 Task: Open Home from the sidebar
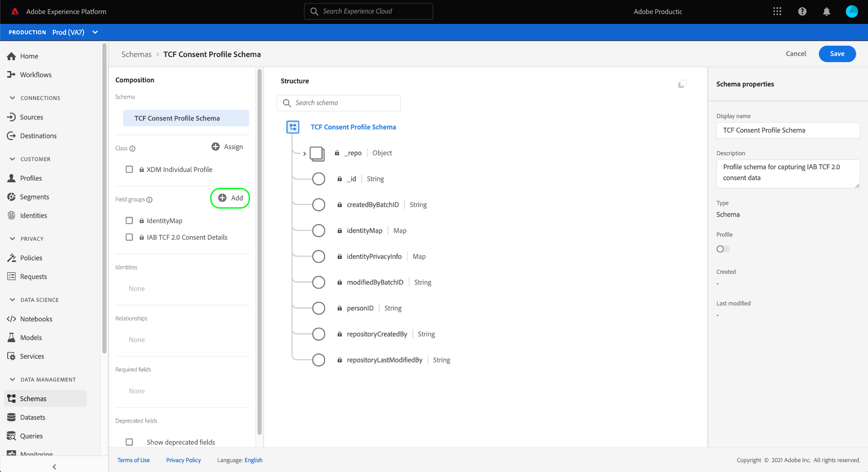pos(29,56)
